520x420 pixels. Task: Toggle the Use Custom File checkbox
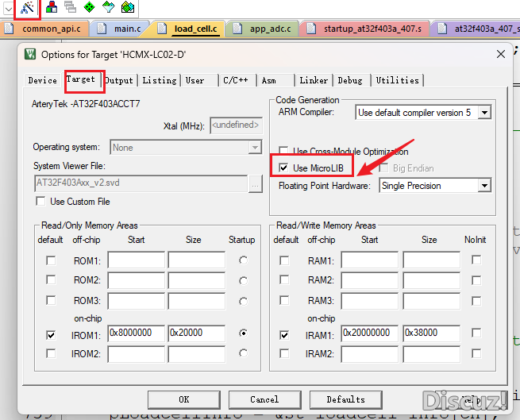[40, 201]
